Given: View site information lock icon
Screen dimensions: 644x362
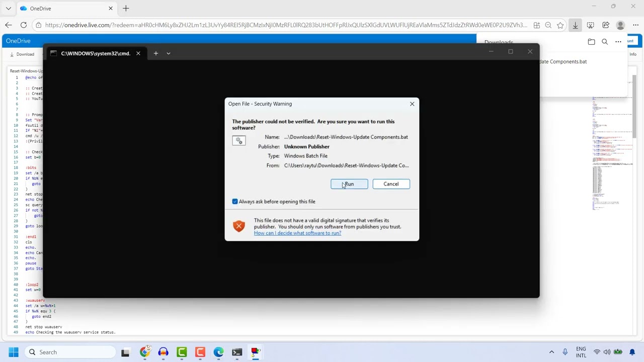Looking at the screenshot, I should pos(38,25).
